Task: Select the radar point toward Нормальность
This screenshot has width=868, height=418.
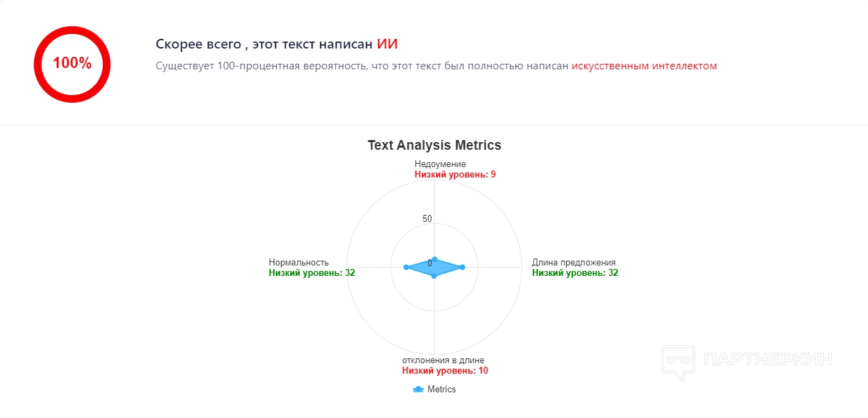Action: pos(406,267)
